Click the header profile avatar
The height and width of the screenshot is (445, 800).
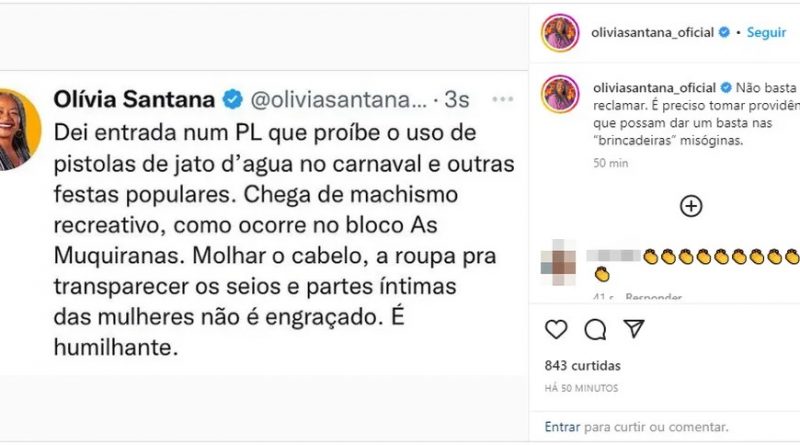tap(561, 33)
